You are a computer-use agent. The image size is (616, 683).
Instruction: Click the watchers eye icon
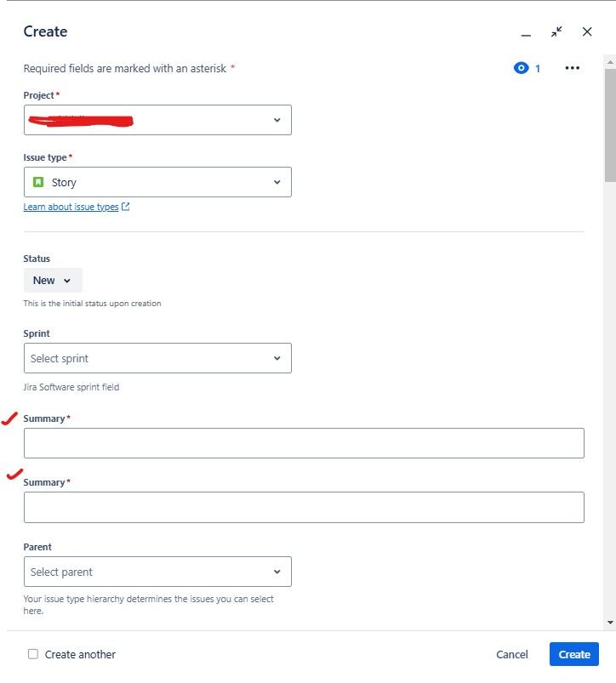coord(521,67)
